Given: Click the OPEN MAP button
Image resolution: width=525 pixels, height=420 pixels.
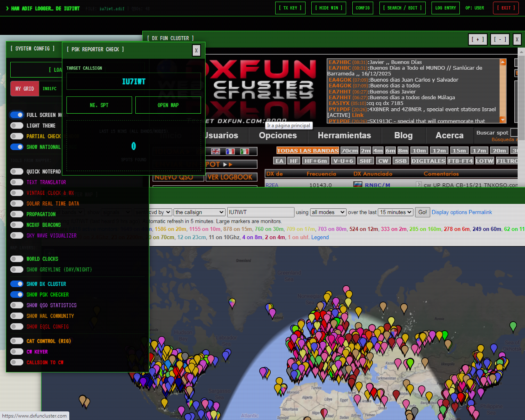Looking at the screenshot, I should [x=168, y=105].
